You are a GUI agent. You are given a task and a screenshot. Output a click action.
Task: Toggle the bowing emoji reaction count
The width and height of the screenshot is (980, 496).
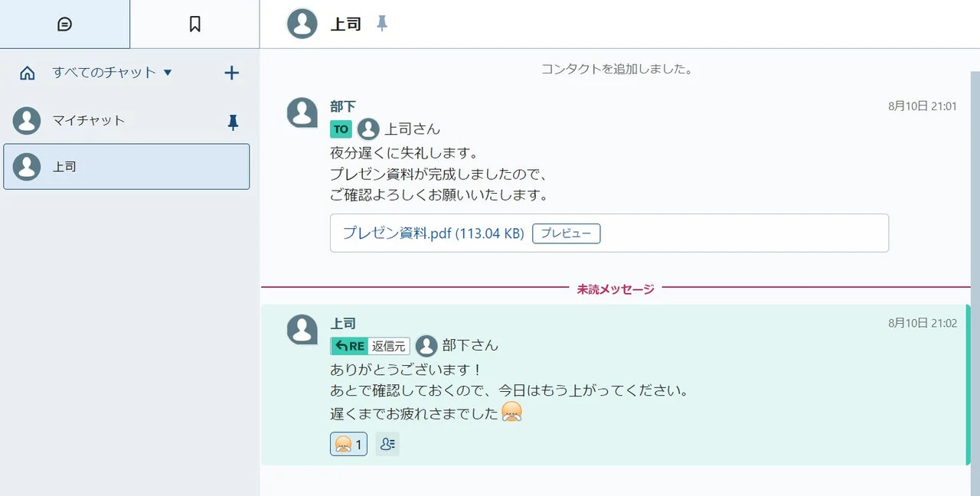[348, 444]
